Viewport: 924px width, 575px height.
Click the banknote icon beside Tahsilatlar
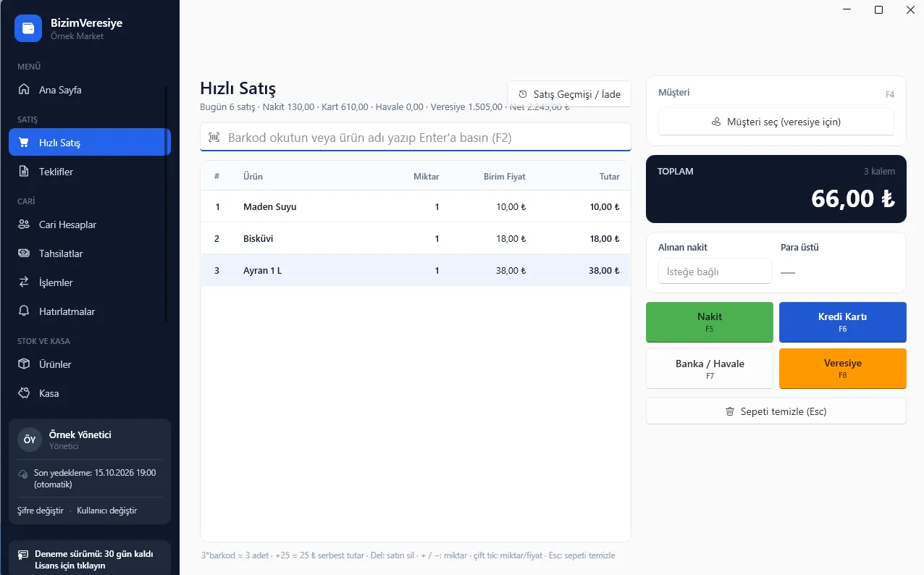(24, 253)
